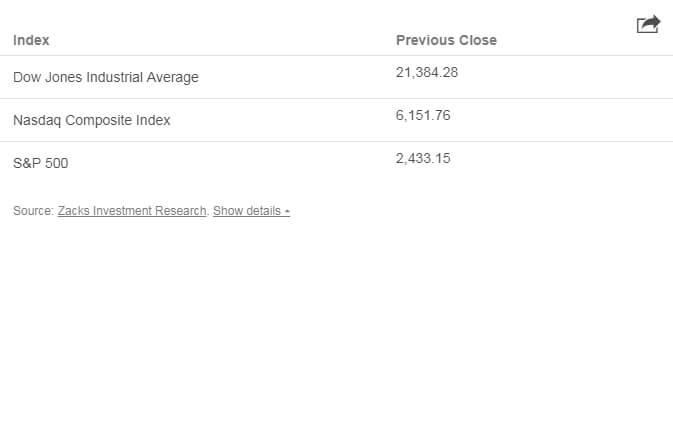The image size is (673, 425).
Task: Click the small triangle after Show details
Action: point(287,212)
